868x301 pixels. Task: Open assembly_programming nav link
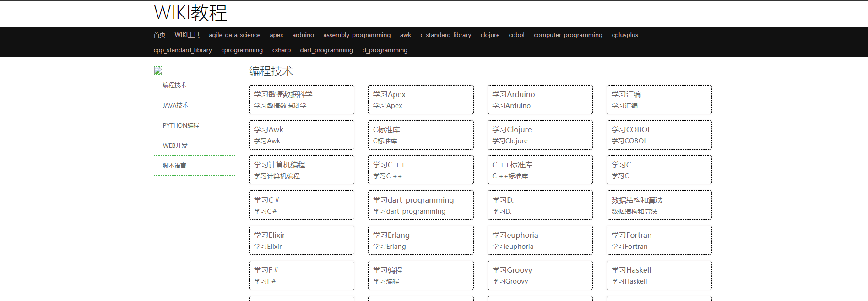point(357,35)
